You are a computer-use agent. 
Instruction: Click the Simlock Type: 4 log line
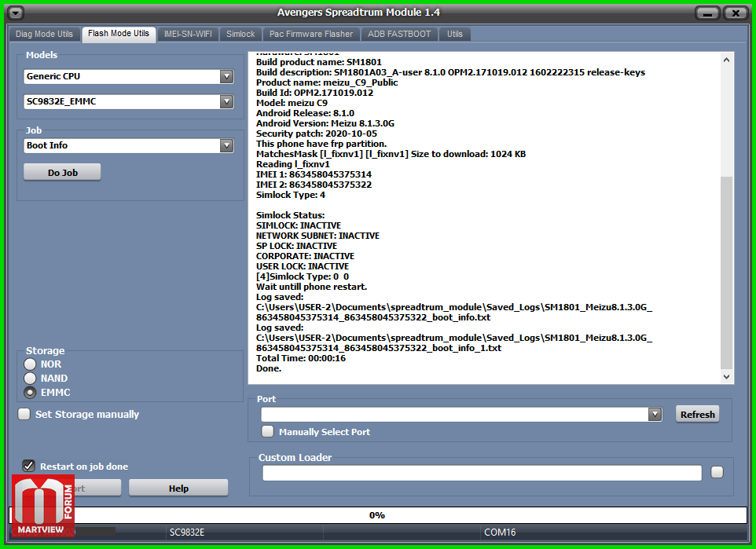point(291,195)
